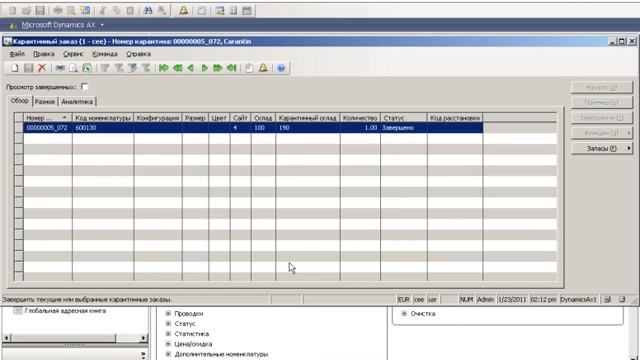Go to previous record green arrow
This screenshot has height=360, width=640.
pyautogui.click(x=191, y=68)
